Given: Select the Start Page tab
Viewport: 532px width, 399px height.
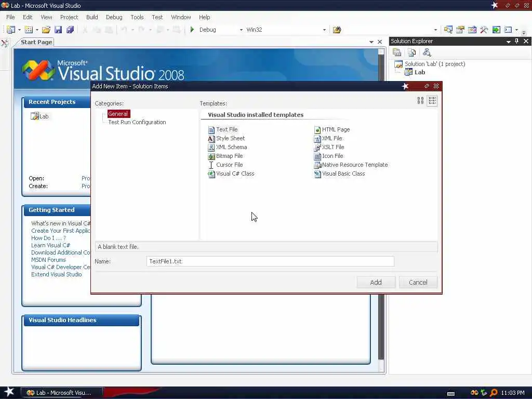Looking at the screenshot, I should coord(36,42).
